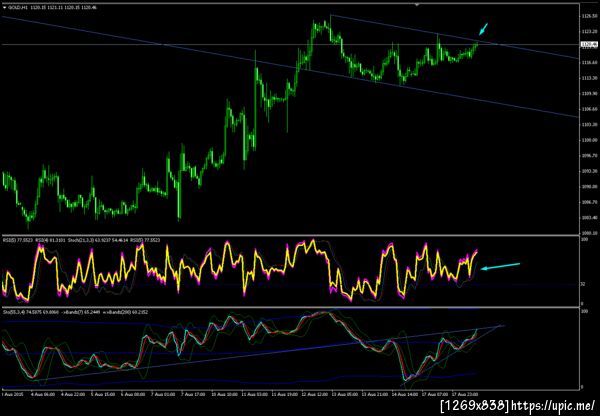
Task: Click the '7 Aug 01:00' time label
Action: [x=163, y=393]
